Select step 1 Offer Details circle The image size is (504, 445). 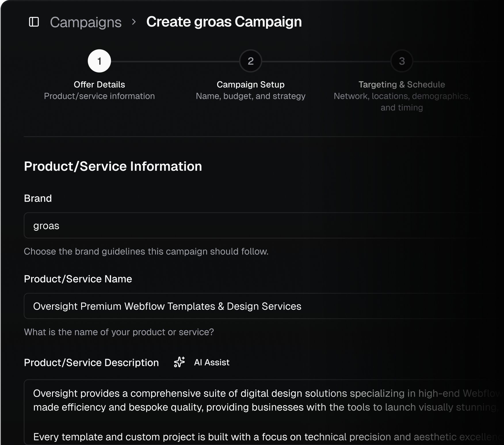tap(99, 61)
